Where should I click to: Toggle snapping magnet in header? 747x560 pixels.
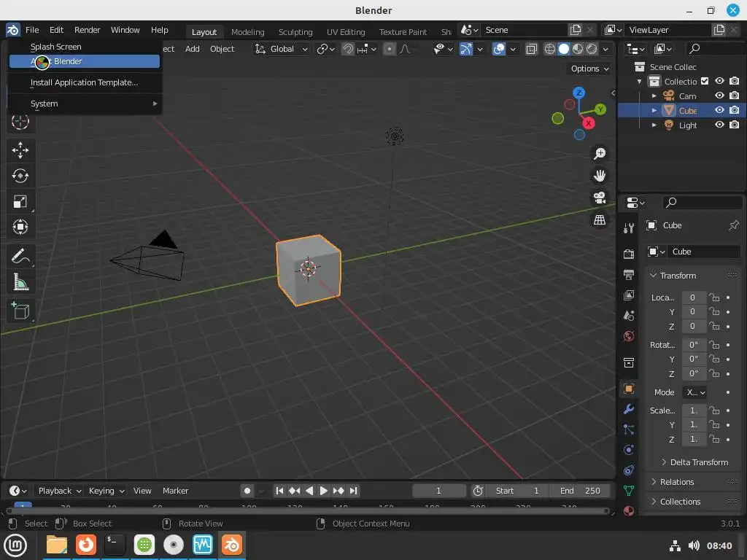(348, 49)
